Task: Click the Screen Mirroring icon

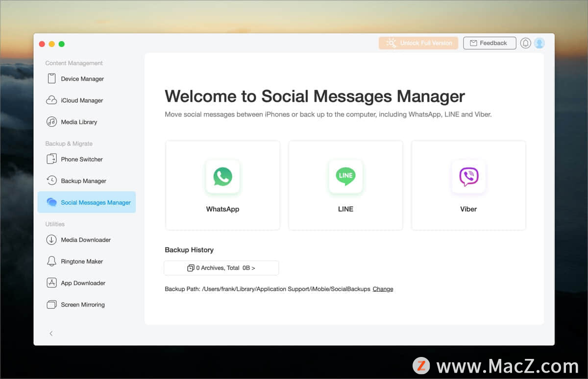Action: [x=51, y=305]
